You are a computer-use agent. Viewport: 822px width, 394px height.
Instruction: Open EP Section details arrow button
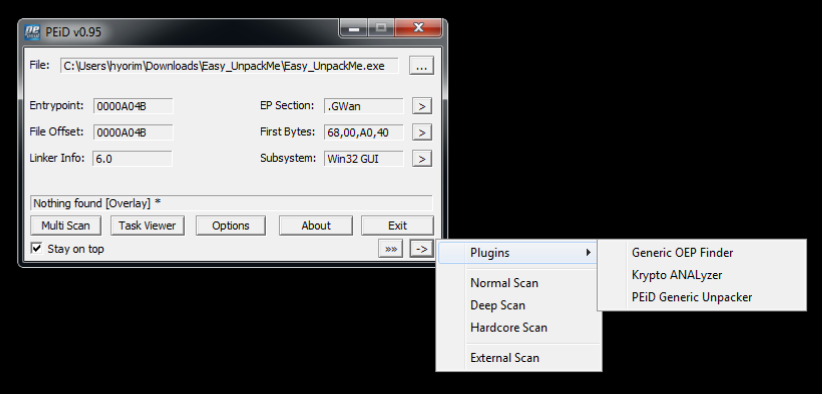(x=422, y=106)
